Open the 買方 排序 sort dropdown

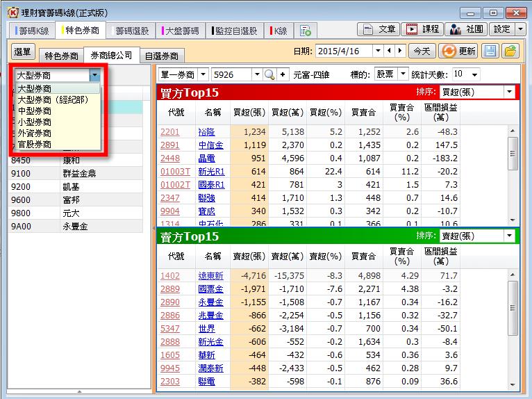click(x=510, y=92)
